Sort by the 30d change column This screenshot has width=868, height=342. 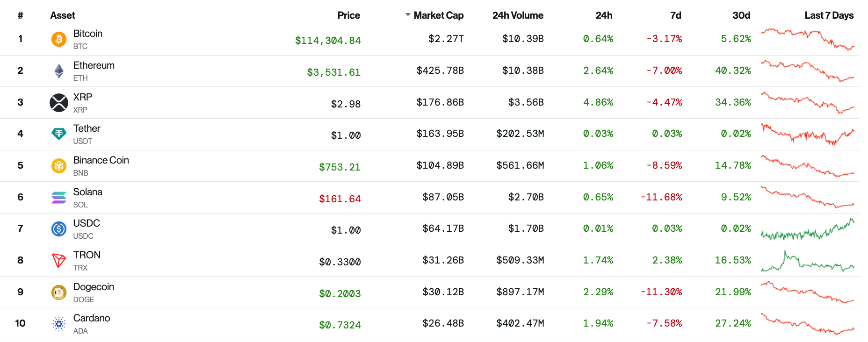(x=741, y=15)
